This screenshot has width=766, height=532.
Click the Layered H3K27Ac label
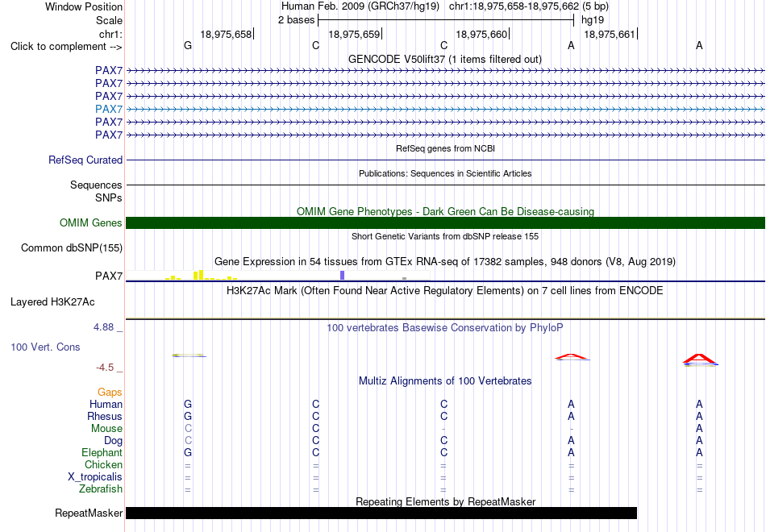[52, 302]
